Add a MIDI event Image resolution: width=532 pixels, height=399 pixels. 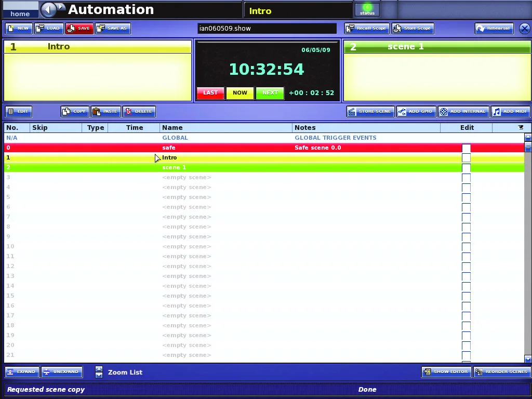511,112
